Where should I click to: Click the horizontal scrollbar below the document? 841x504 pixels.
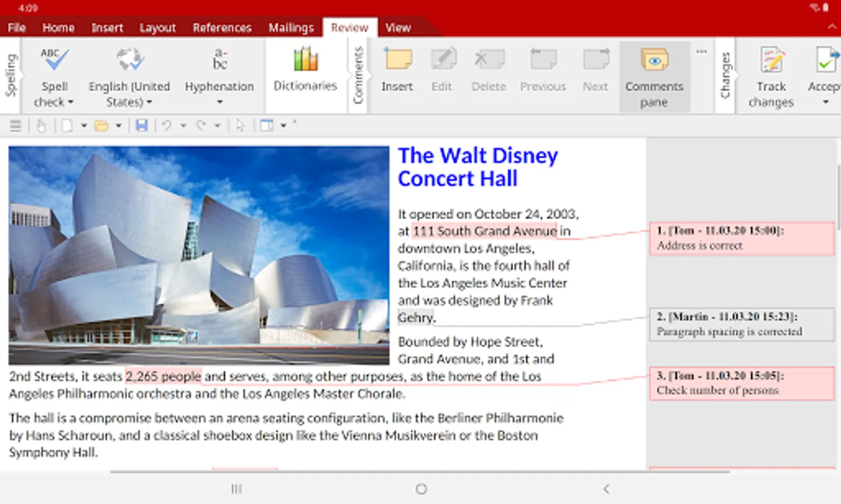[419, 472]
